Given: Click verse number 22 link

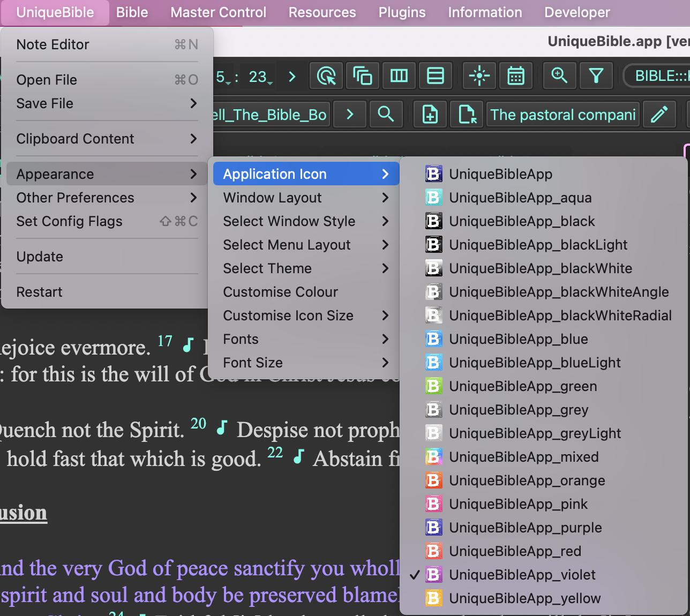Looking at the screenshot, I should point(275,452).
